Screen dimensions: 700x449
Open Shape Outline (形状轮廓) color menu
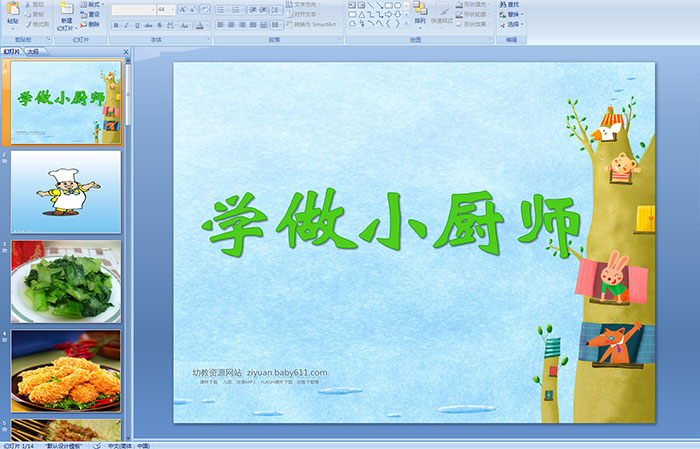[474, 14]
